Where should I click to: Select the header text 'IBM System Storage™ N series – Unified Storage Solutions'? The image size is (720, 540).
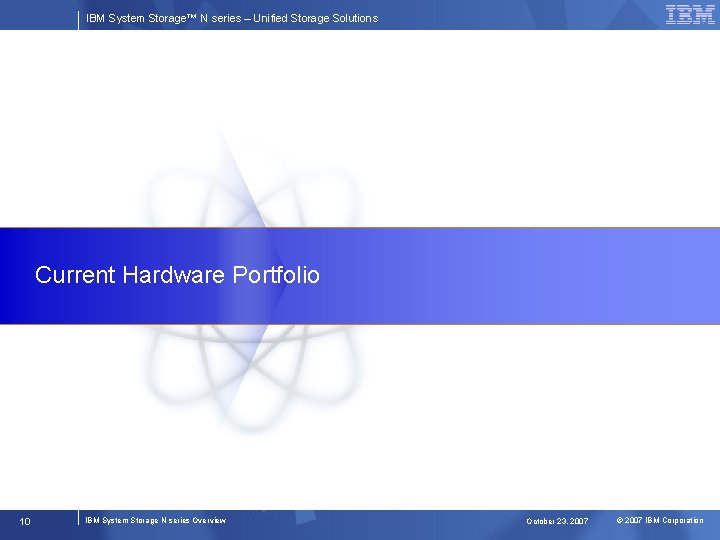(232, 18)
